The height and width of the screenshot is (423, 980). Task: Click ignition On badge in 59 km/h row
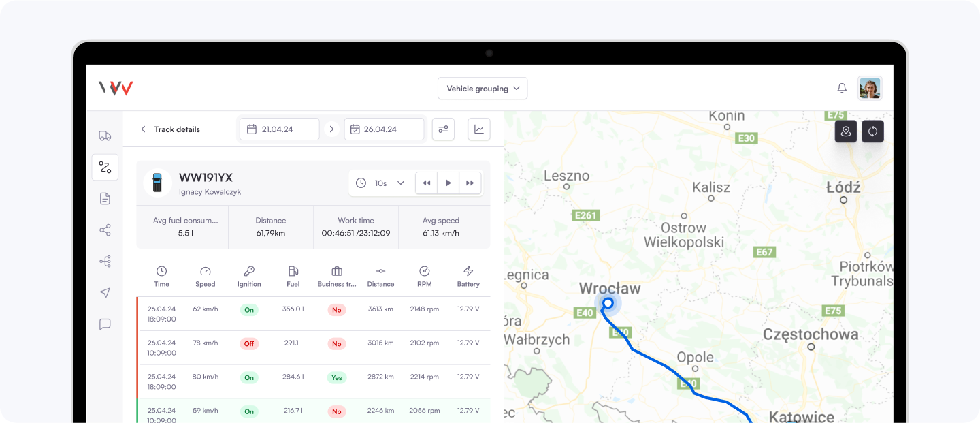(249, 411)
